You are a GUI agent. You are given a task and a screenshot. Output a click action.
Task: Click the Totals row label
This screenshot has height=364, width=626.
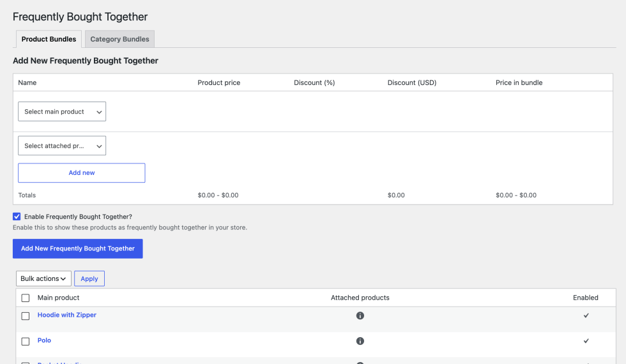[27, 195]
